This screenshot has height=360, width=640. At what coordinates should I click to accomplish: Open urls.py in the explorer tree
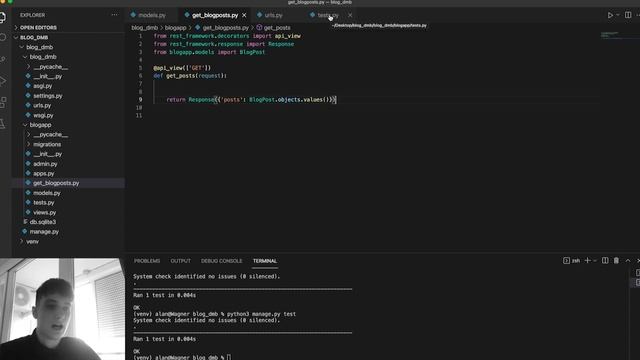click(x=42, y=105)
